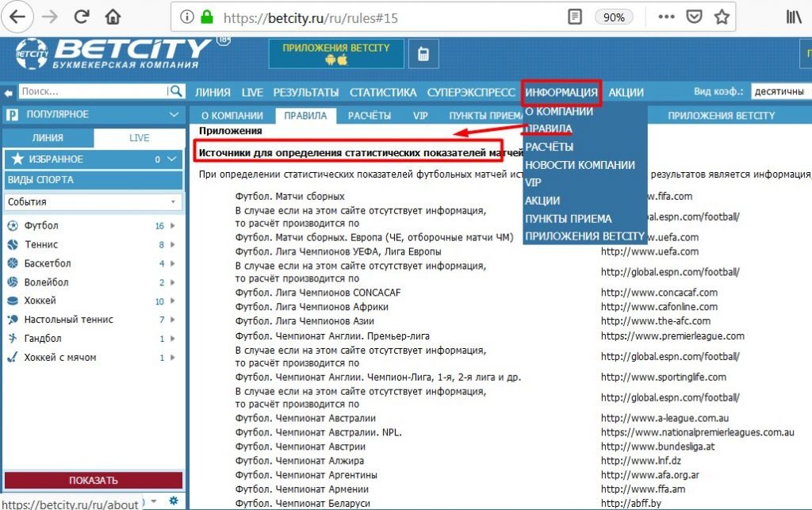The height and width of the screenshot is (510, 812).
Task: Click the 90% zoom indicator
Action: pyautogui.click(x=614, y=17)
